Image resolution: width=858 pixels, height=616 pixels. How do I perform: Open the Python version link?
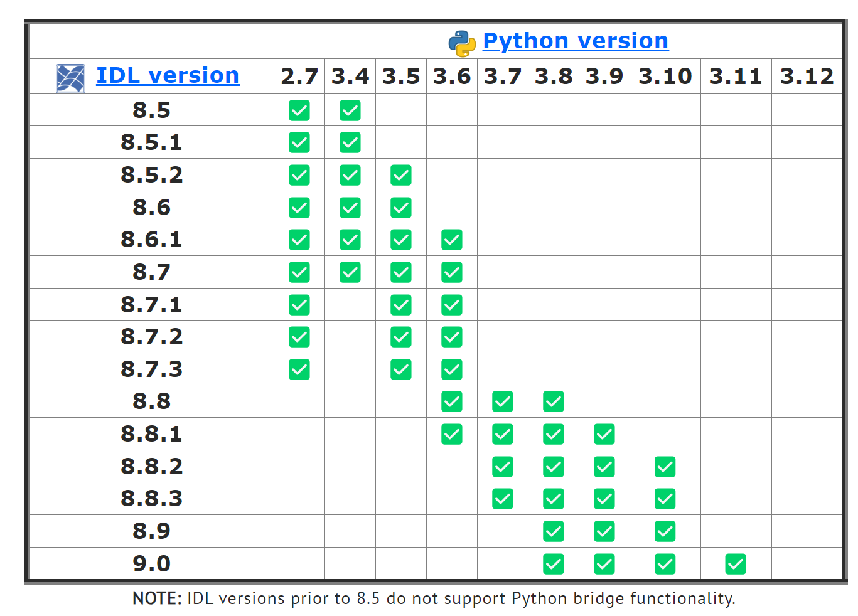tap(576, 41)
